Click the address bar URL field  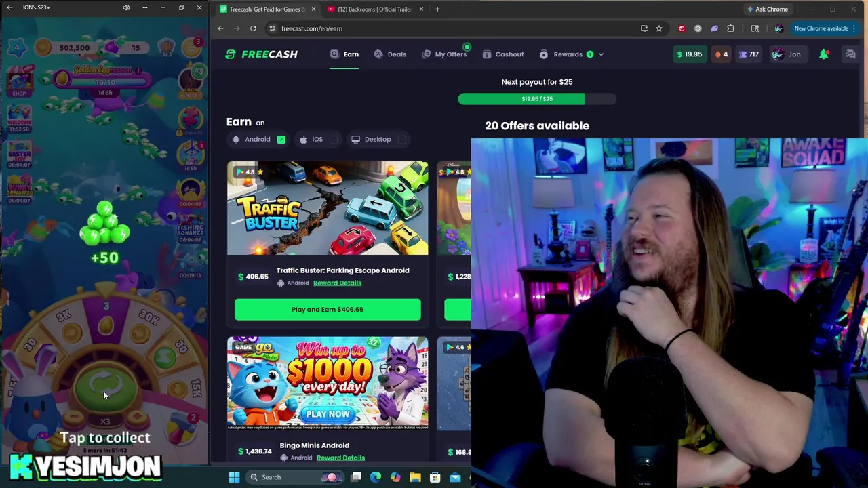(448, 28)
